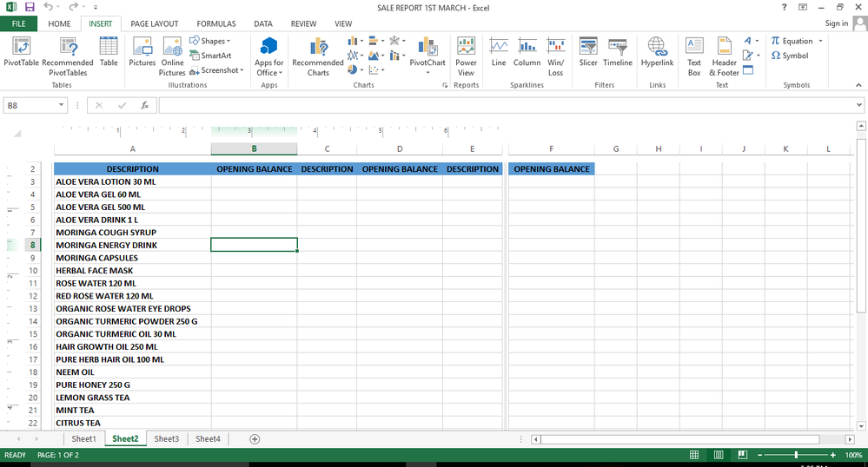Viewport: 868px width, 467px height.
Task: Insert a Table from the ribbon
Action: 109,51
